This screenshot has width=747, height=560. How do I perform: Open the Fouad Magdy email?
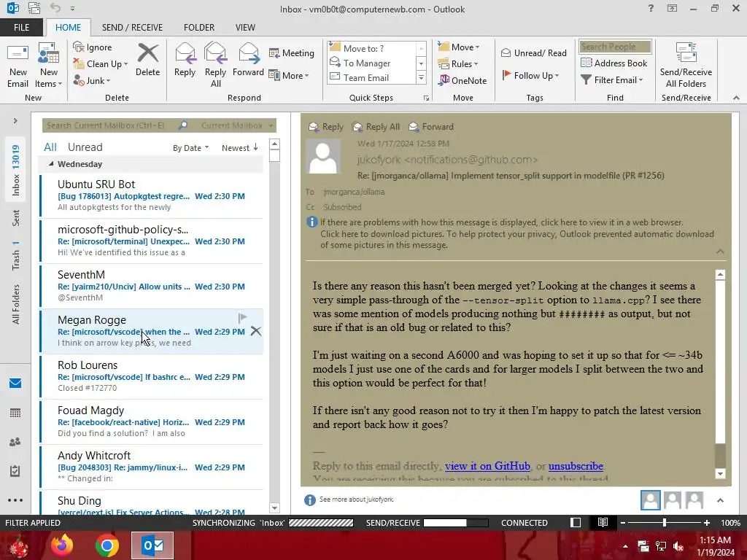(x=152, y=421)
